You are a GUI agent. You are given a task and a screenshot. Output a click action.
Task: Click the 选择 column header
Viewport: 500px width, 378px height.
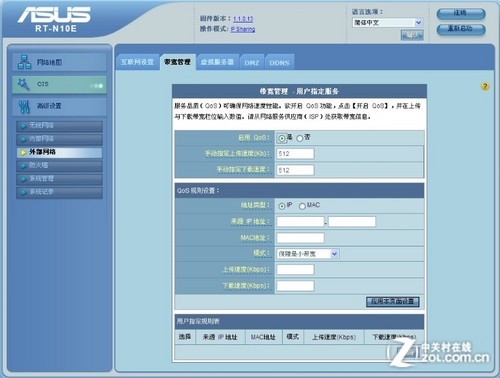pyautogui.click(x=185, y=337)
